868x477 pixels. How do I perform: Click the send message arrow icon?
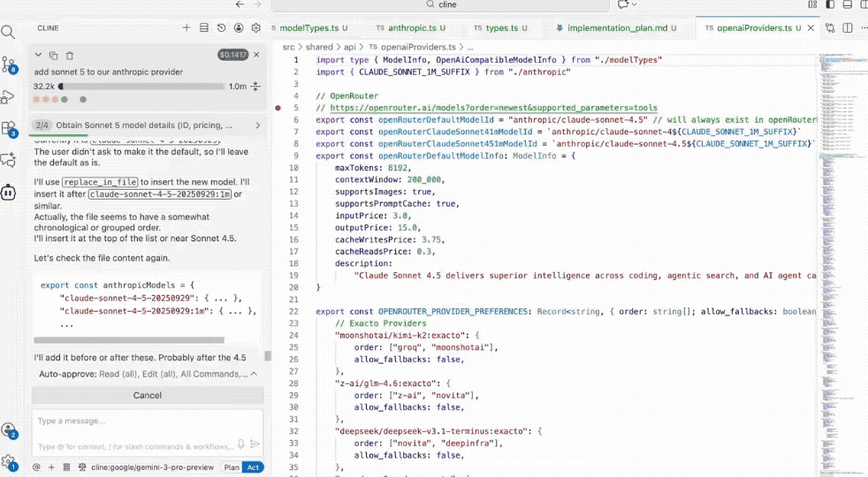255,443
